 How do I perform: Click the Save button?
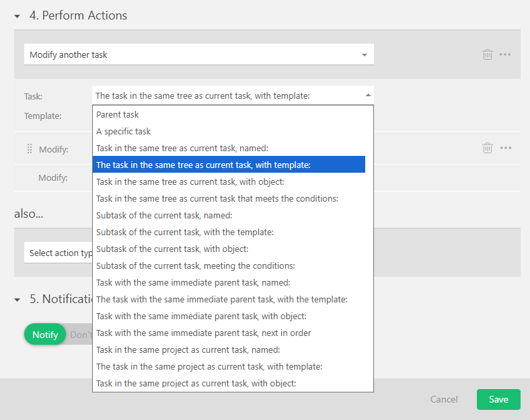498,399
